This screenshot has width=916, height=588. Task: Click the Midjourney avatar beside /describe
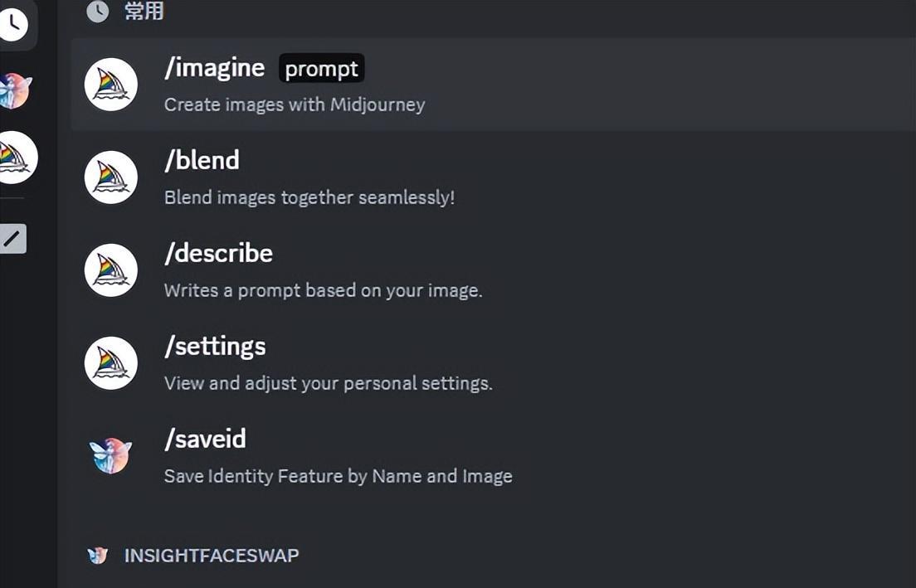111,270
